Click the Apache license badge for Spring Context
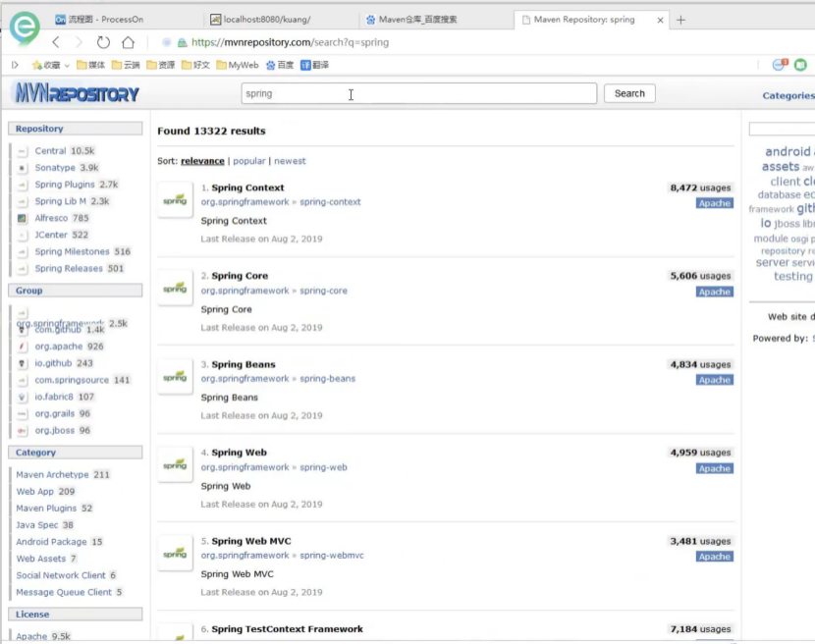Viewport: 815px width, 644px height. pyautogui.click(x=715, y=203)
